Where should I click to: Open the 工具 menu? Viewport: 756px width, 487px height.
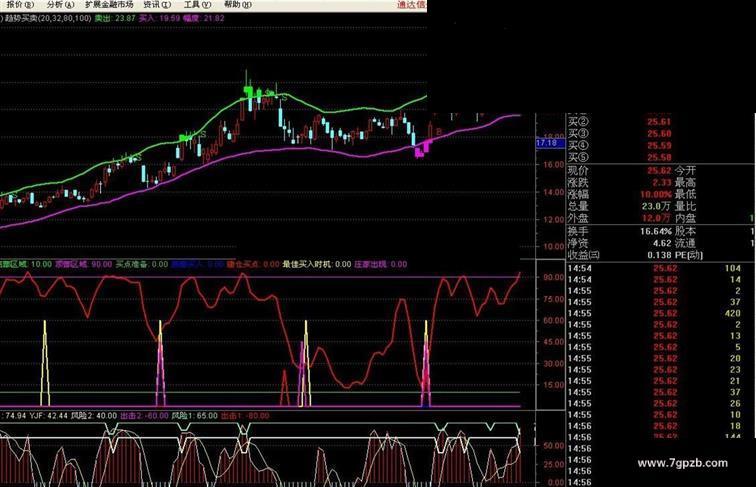coord(198,5)
